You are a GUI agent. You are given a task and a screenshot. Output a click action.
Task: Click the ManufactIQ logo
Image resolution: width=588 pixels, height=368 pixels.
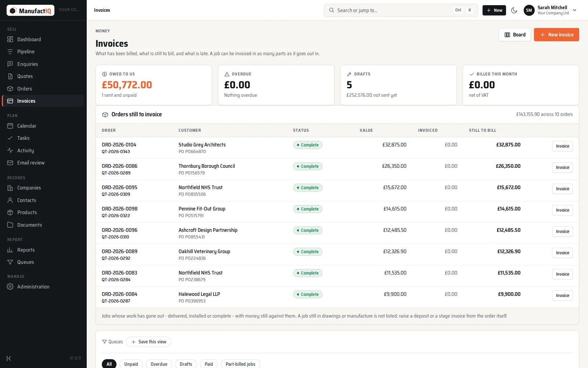click(31, 10)
